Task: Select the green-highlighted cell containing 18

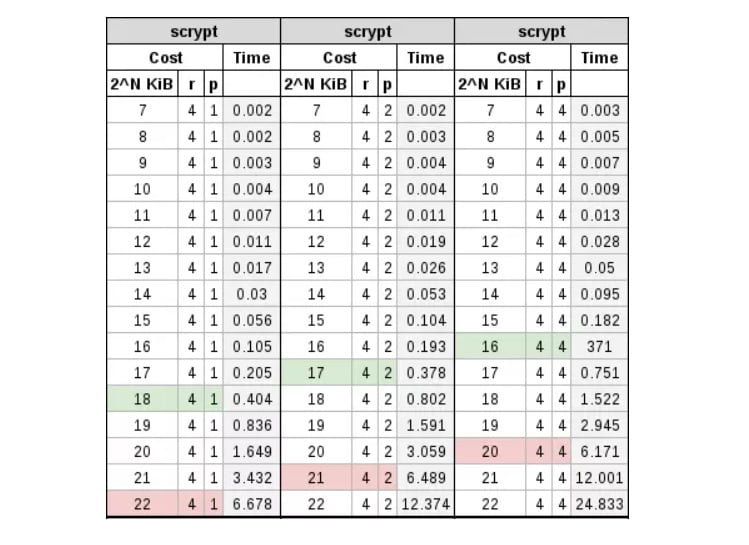Action: coord(142,399)
